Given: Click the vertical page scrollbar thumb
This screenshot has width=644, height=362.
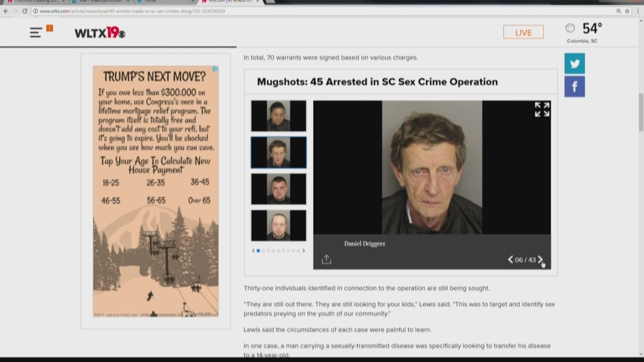Looking at the screenshot, I should [641, 112].
